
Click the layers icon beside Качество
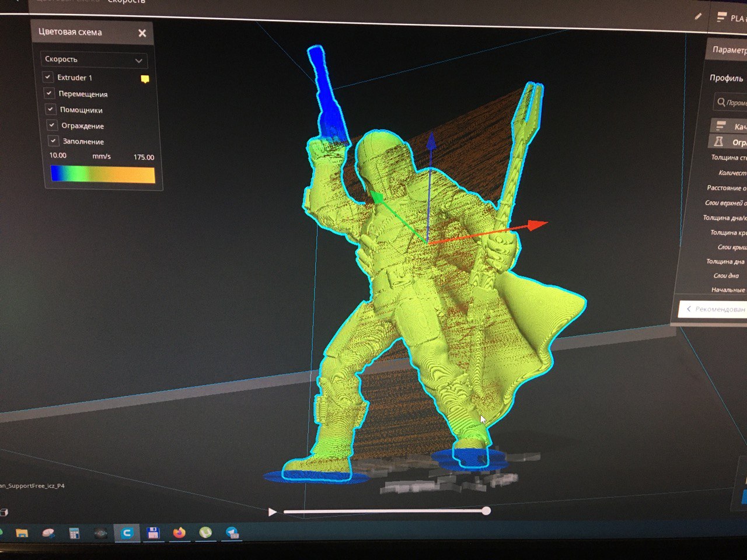[721, 126]
